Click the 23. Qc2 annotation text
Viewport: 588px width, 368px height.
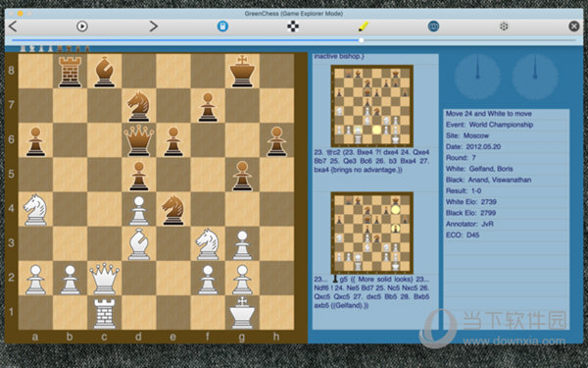371,161
